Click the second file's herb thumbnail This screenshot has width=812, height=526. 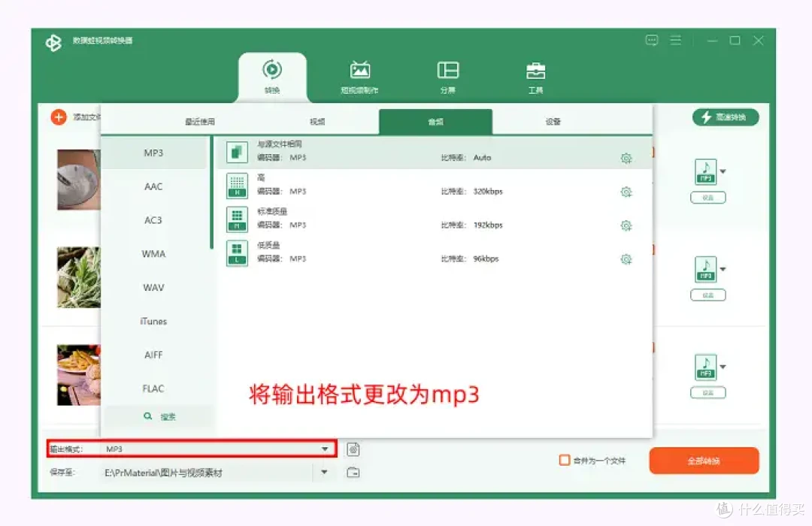[79, 277]
